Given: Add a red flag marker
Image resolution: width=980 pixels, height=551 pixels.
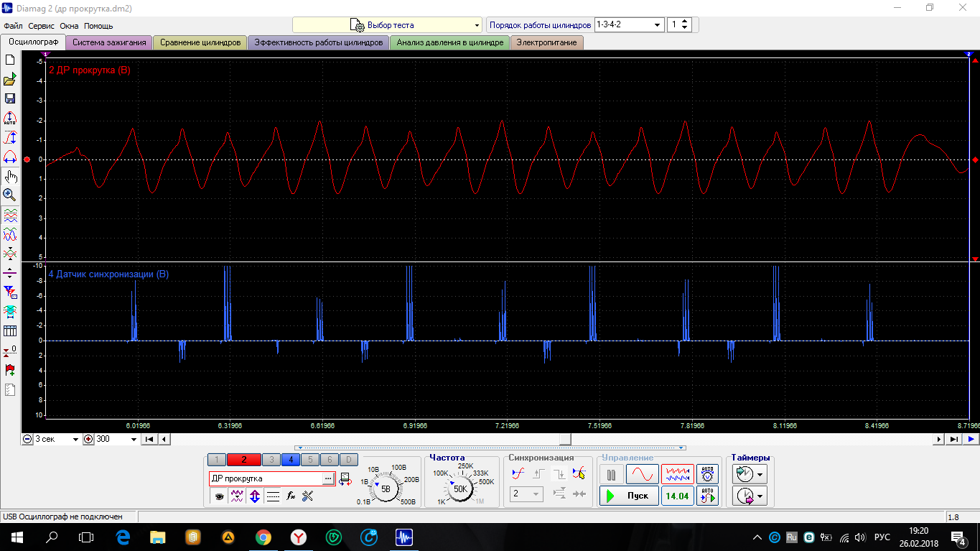Looking at the screenshot, I should click(10, 370).
